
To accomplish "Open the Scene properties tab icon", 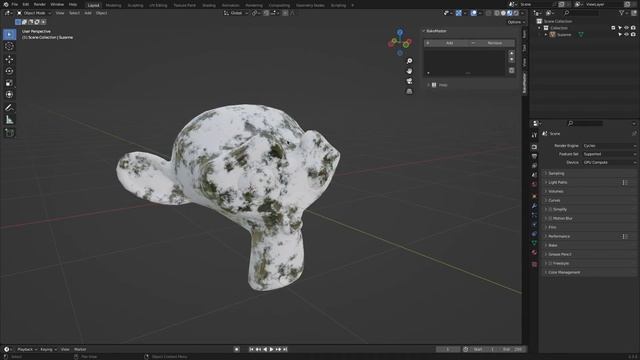I will coord(534,175).
